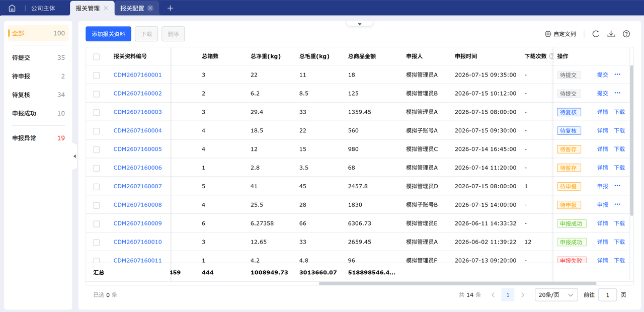Open more actions for CDM2607160008
The image size is (644, 312).
pyautogui.click(x=617, y=204)
